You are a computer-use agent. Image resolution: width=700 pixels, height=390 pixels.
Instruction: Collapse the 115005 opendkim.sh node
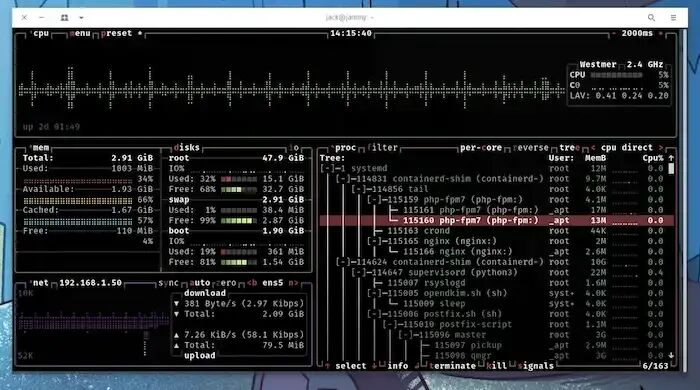tap(374, 294)
